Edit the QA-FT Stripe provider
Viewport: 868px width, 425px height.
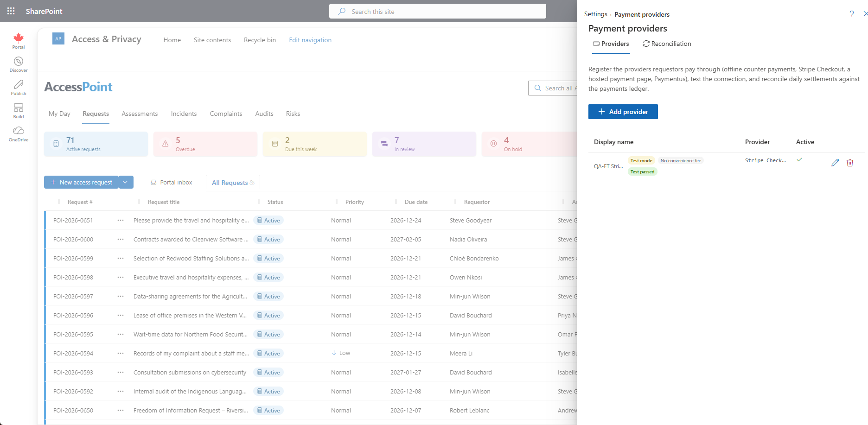(835, 163)
